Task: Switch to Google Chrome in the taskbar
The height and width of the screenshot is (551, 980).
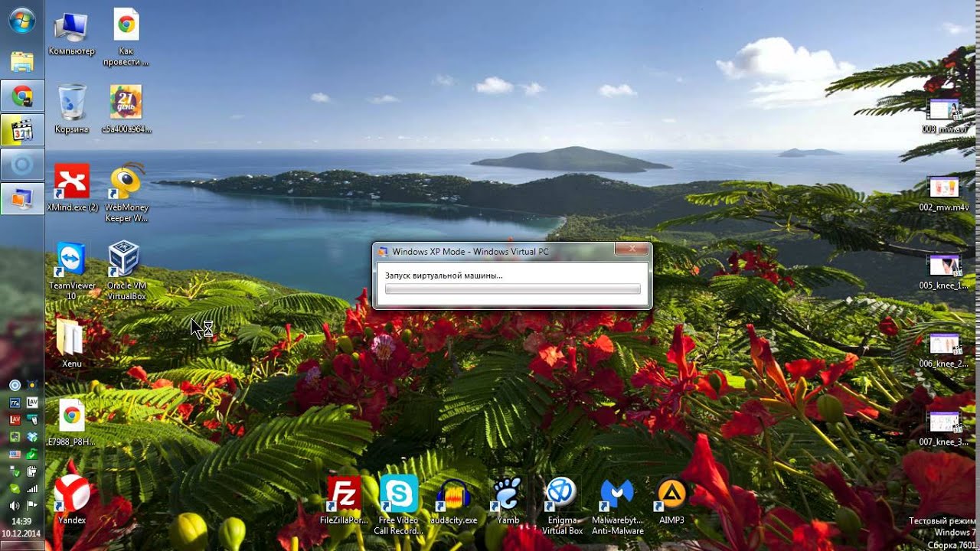Action: click(21, 96)
